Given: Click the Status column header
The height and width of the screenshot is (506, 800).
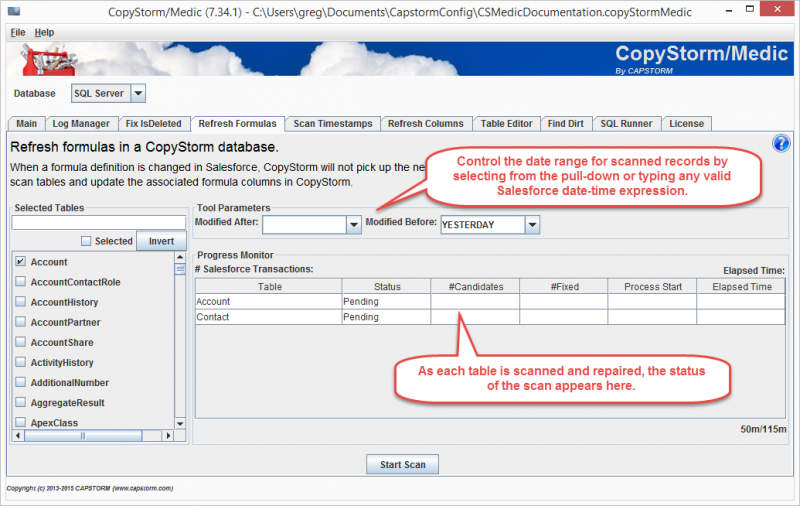Looking at the screenshot, I should point(387,287).
